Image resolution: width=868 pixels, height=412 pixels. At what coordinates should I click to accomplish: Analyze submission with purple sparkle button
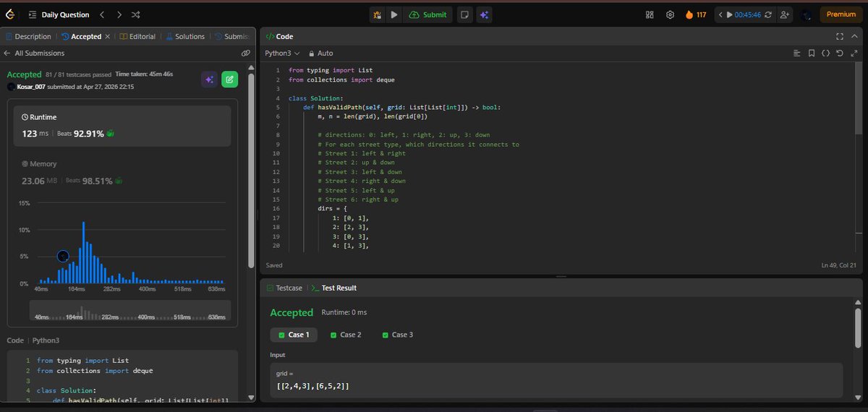[209, 80]
